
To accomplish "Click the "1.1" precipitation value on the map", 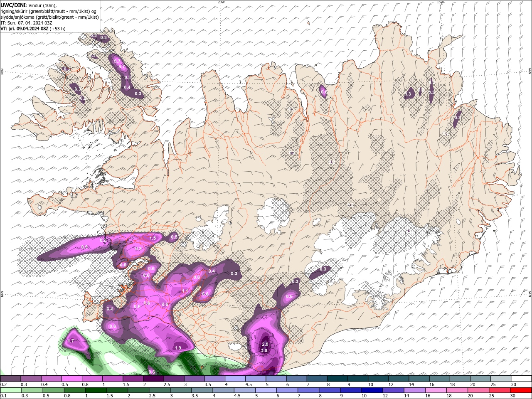I will pos(185,291).
